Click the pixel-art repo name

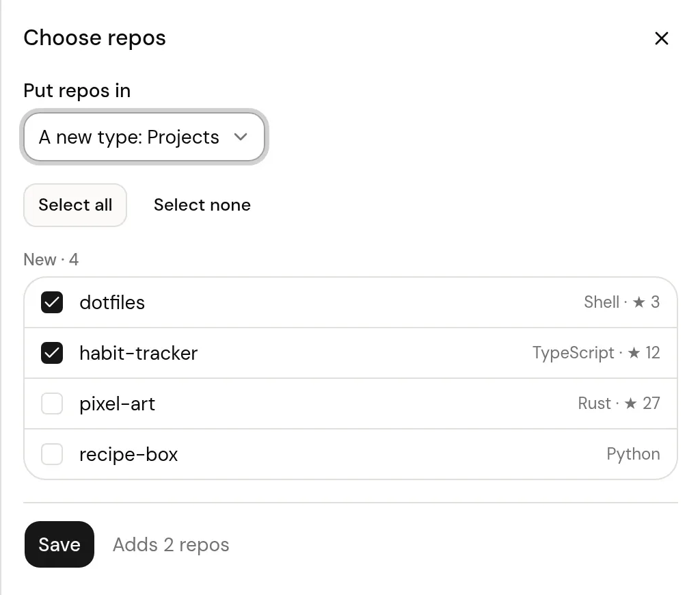(x=117, y=404)
